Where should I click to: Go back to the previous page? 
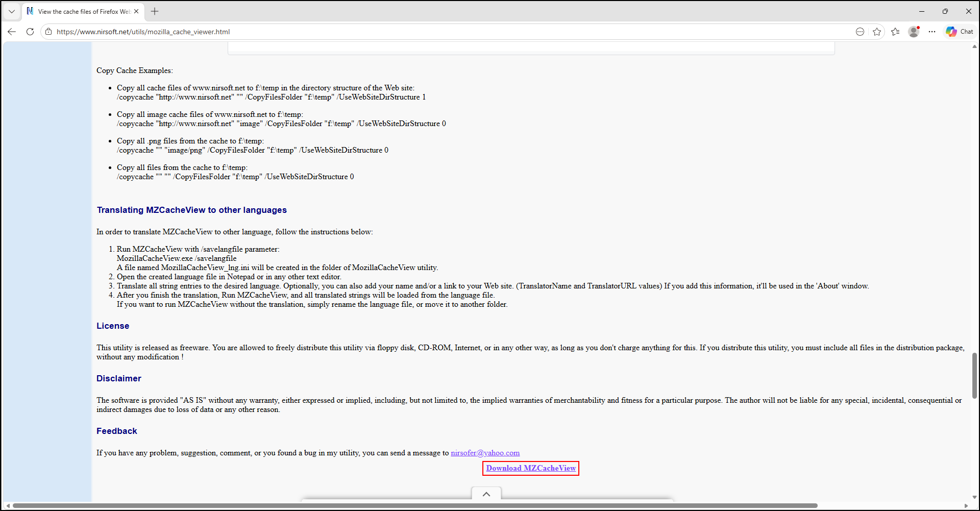12,32
